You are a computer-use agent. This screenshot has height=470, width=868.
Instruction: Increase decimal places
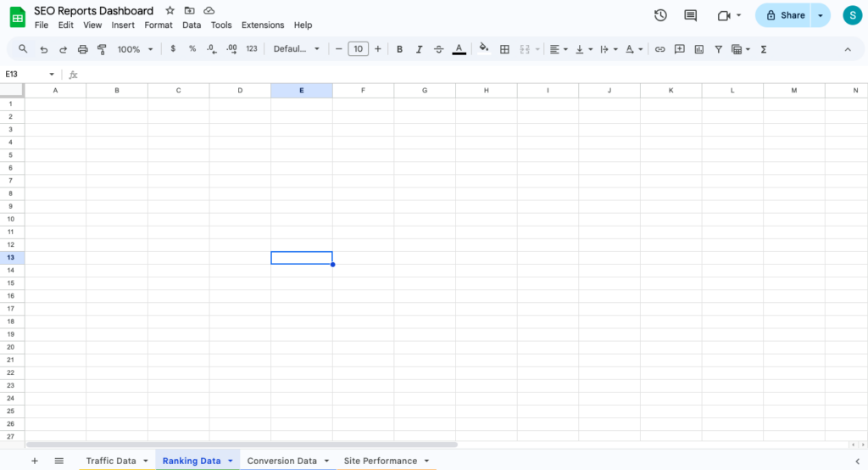pyautogui.click(x=231, y=48)
